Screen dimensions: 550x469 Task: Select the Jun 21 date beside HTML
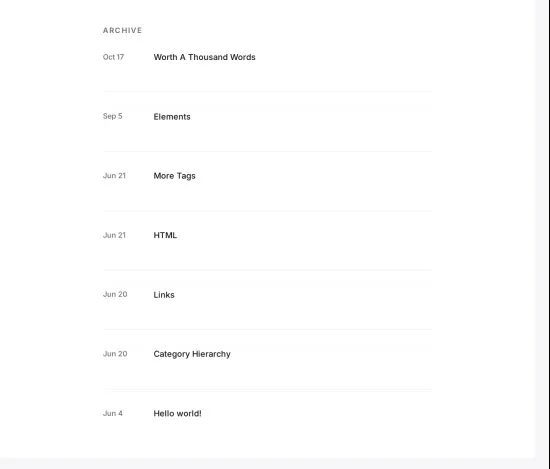(x=114, y=235)
